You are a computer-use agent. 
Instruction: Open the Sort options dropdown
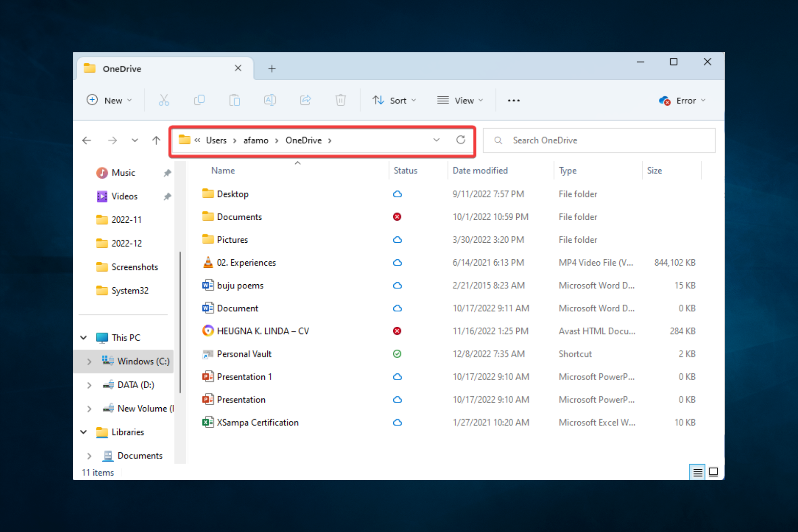[x=394, y=100]
